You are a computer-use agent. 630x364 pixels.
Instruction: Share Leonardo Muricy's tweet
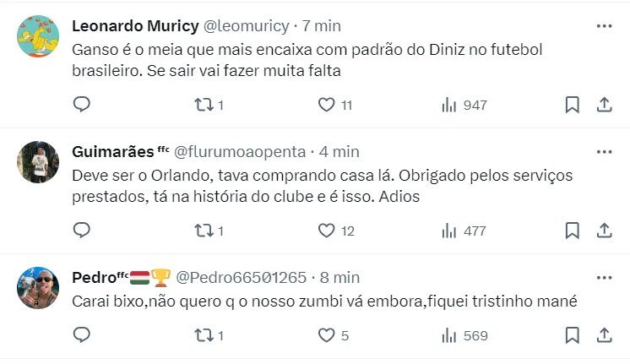coord(604,105)
